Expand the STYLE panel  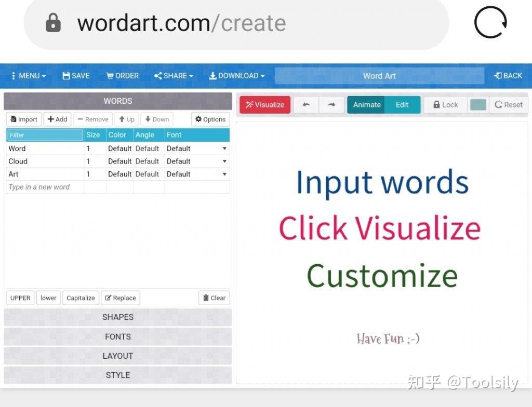[118, 375]
